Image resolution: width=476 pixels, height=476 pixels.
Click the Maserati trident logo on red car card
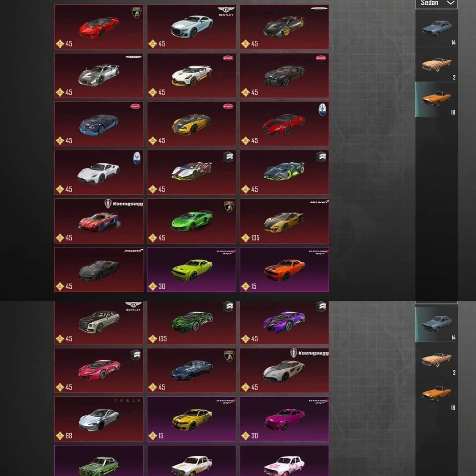(x=322, y=109)
